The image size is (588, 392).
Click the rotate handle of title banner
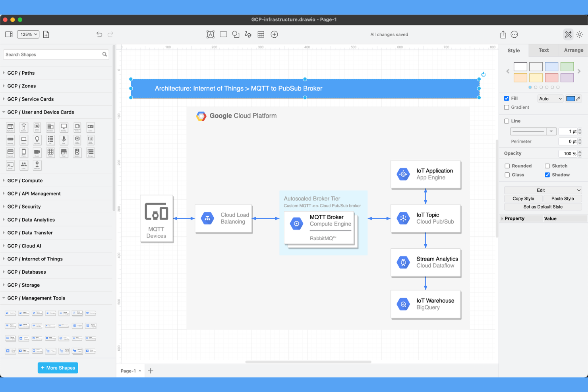pos(484,74)
